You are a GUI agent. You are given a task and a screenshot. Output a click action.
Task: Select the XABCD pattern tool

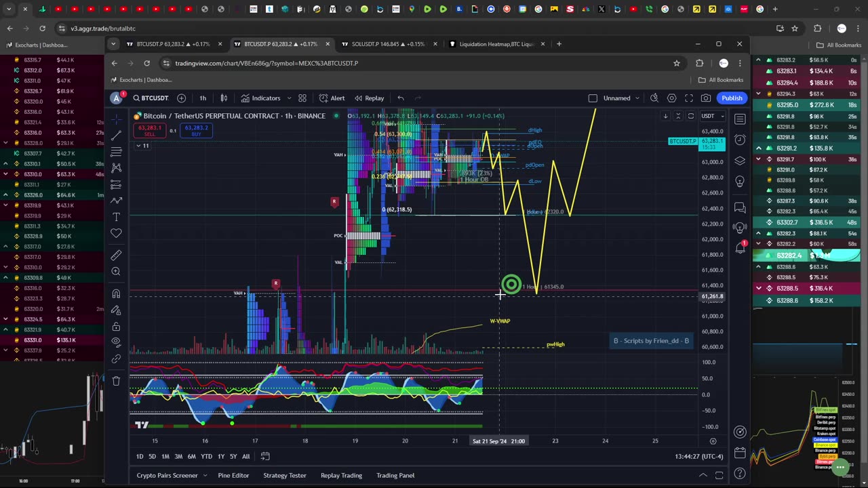tap(116, 167)
